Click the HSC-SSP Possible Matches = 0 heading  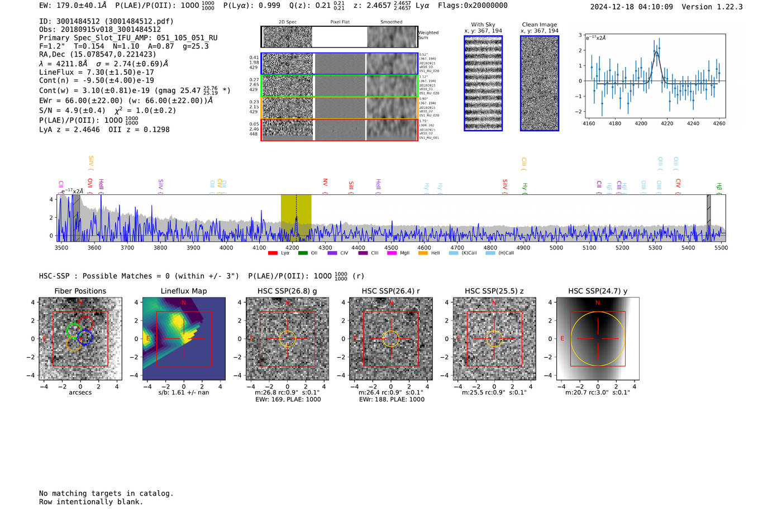click(x=139, y=276)
